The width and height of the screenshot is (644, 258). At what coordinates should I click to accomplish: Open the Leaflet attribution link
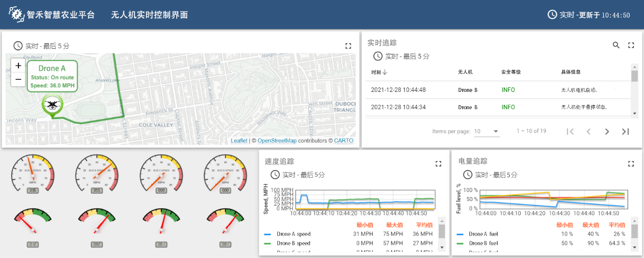[239, 141]
